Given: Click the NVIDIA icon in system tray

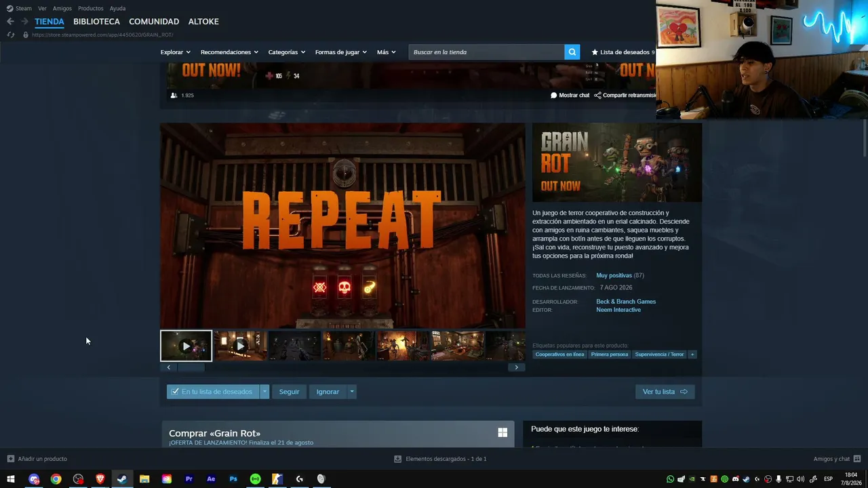Looking at the screenshot, I should click(692, 479).
